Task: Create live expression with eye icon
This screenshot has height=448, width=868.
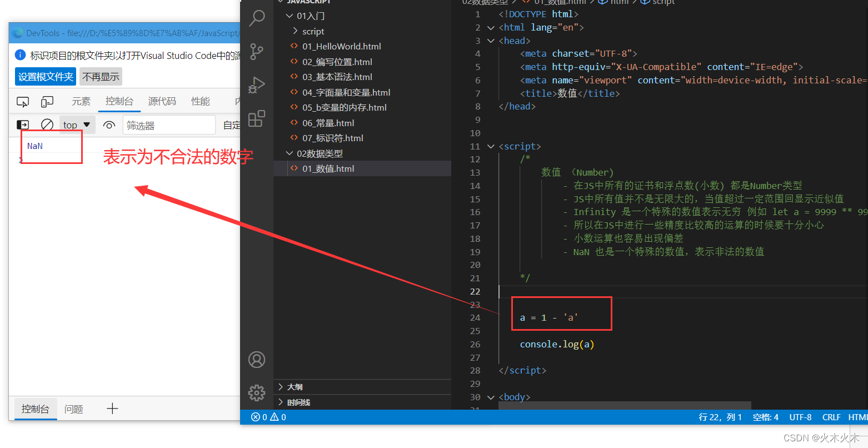Action: pos(109,125)
